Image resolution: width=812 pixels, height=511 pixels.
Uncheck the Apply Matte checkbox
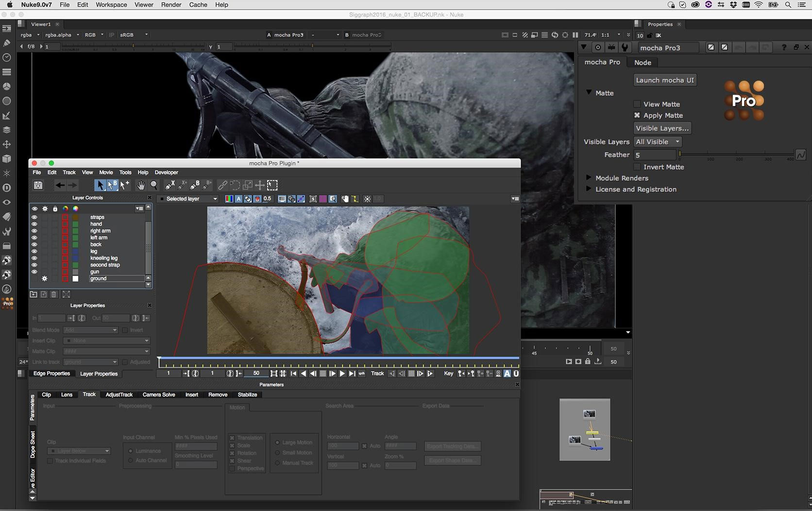(x=637, y=115)
